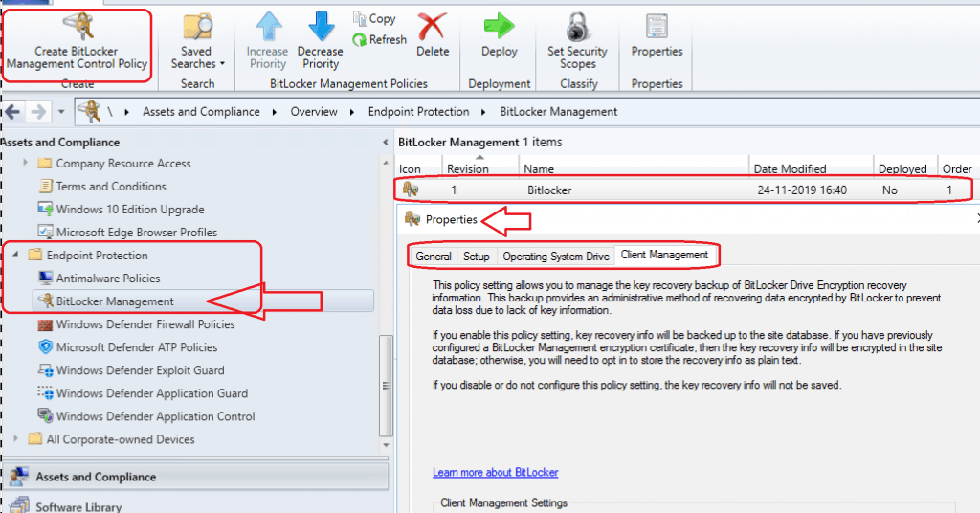The height and width of the screenshot is (513, 980).
Task: Expand the Company Resource Access node
Action: 26,164
